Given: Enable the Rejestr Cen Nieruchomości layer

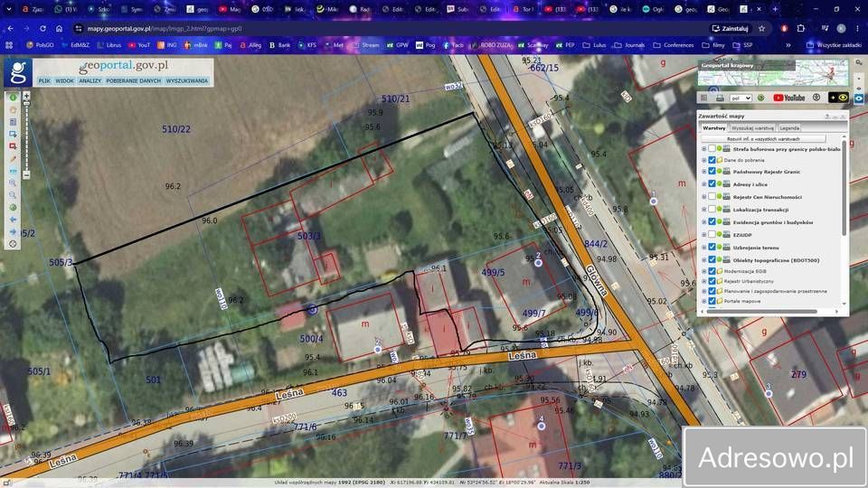Looking at the screenshot, I should point(712,197).
